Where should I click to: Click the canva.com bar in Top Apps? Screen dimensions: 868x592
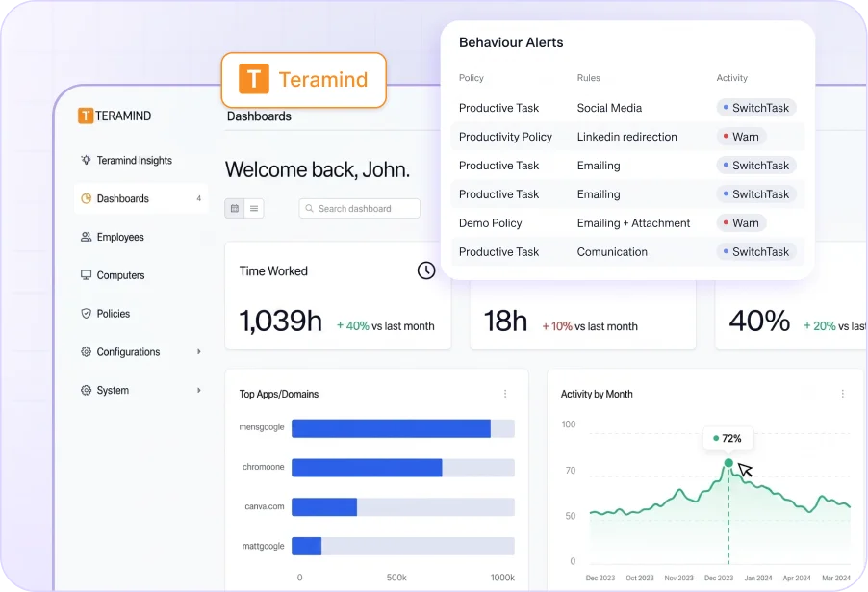click(324, 506)
